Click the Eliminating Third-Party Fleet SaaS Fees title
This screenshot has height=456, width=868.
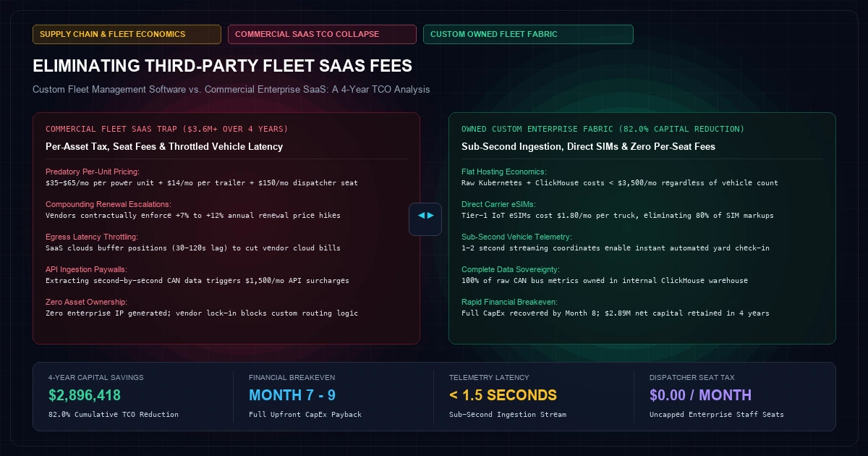point(222,67)
